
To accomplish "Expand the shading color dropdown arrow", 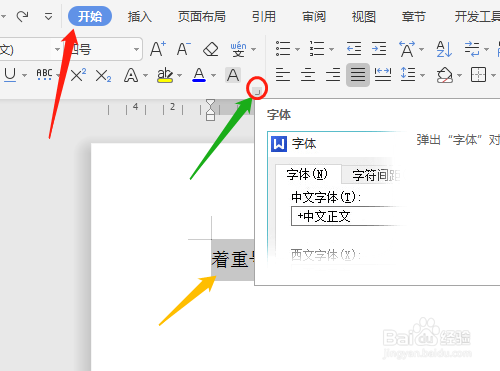I will coord(459,75).
